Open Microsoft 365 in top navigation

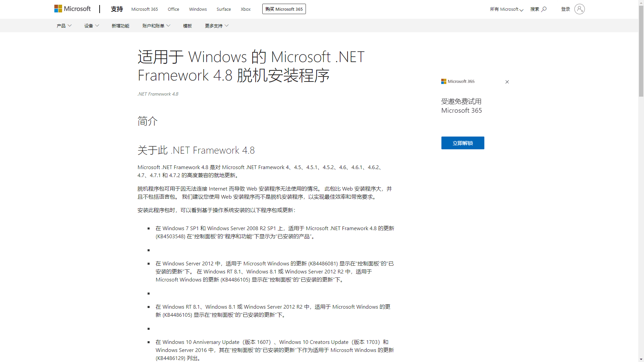(x=145, y=9)
